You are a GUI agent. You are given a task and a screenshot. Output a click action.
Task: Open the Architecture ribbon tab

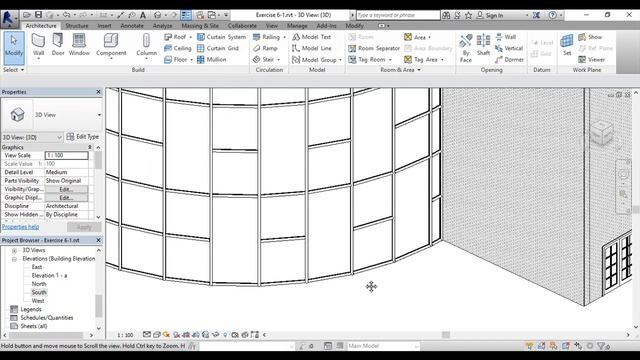pos(41,26)
